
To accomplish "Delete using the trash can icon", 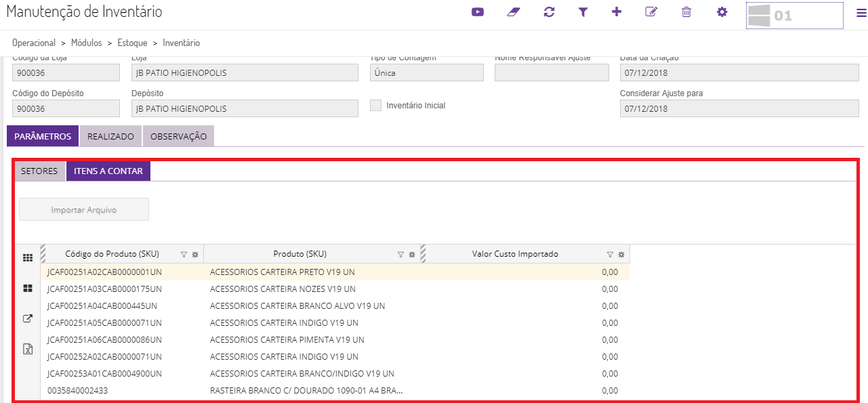I will [686, 12].
